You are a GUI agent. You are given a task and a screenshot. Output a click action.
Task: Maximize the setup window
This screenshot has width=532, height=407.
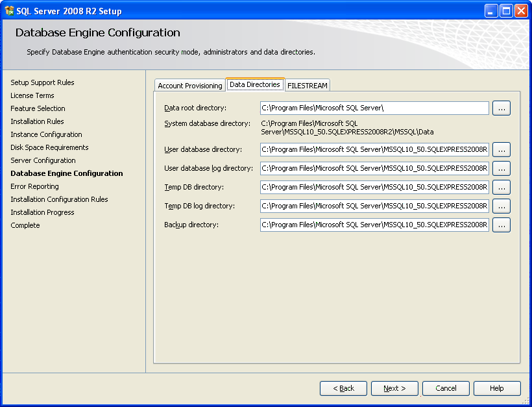coord(506,11)
